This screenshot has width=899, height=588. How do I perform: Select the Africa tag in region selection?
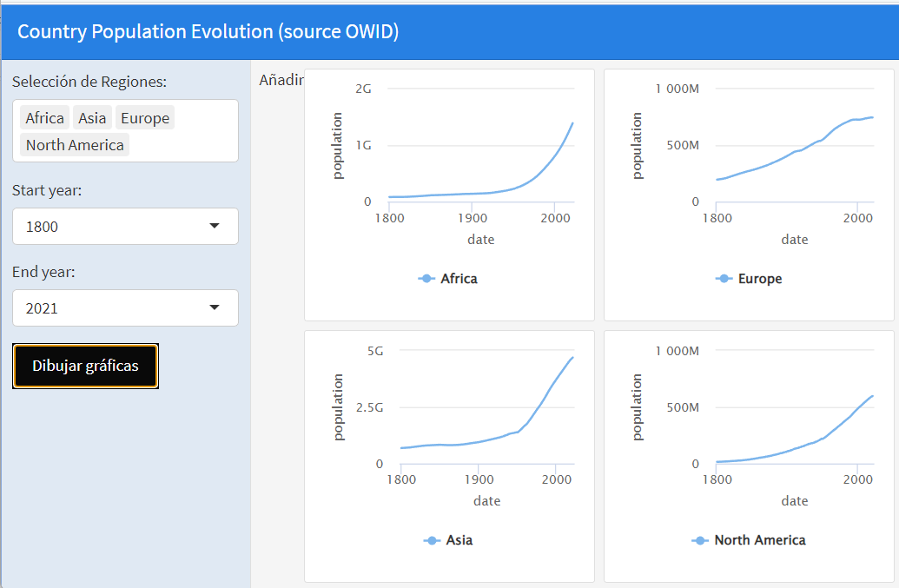[44, 118]
